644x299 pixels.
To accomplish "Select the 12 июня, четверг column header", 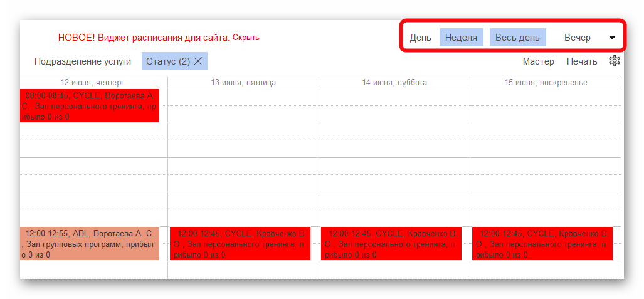I will [92, 82].
